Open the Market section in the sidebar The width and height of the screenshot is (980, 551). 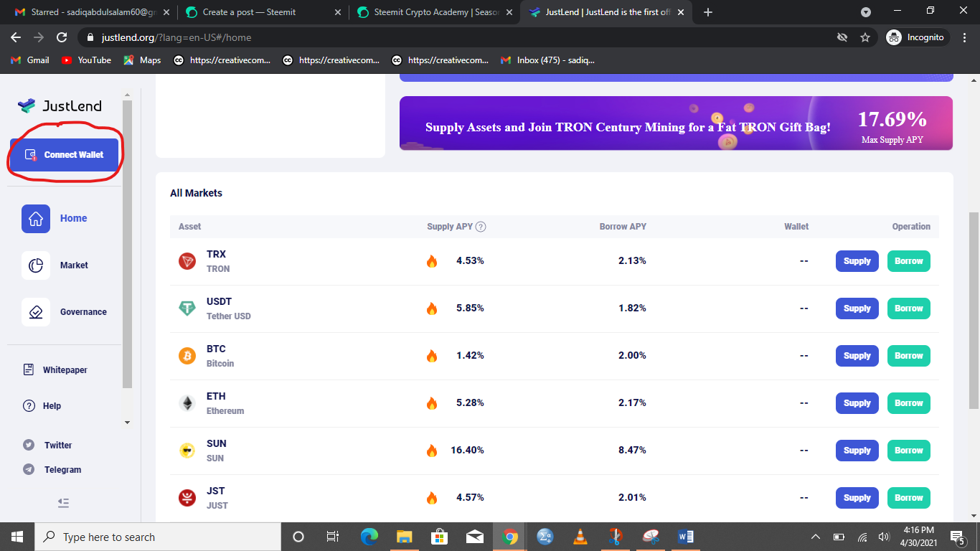55,265
